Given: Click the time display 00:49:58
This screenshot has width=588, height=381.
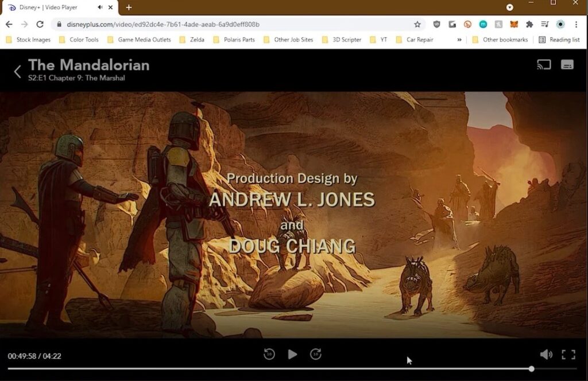Looking at the screenshot, I should pyautogui.click(x=22, y=356).
